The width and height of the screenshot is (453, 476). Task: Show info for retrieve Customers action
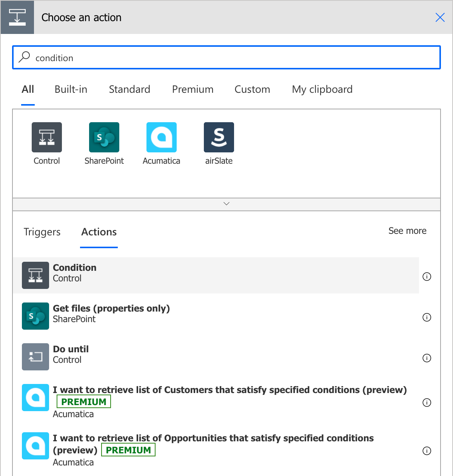[x=427, y=402]
